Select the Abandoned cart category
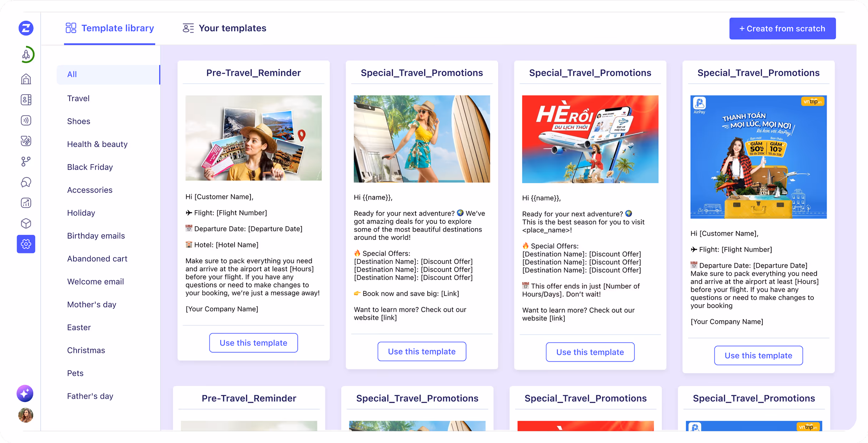The image size is (868, 443). coord(97,258)
